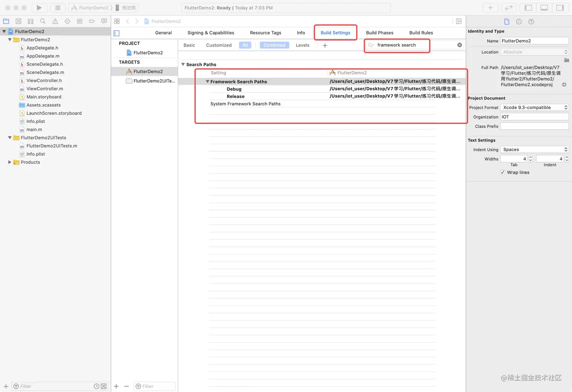Add a file via navigator plus button
The image size is (572, 392).
pyautogui.click(x=6, y=386)
